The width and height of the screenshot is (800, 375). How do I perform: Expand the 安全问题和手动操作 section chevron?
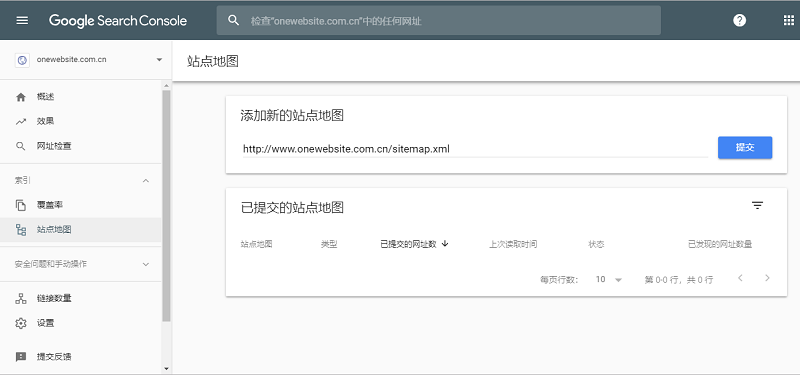[146, 264]
